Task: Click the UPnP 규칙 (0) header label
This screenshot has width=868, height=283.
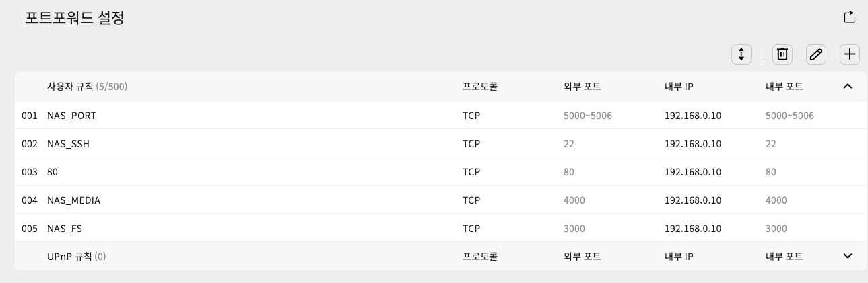Action: 77,256
